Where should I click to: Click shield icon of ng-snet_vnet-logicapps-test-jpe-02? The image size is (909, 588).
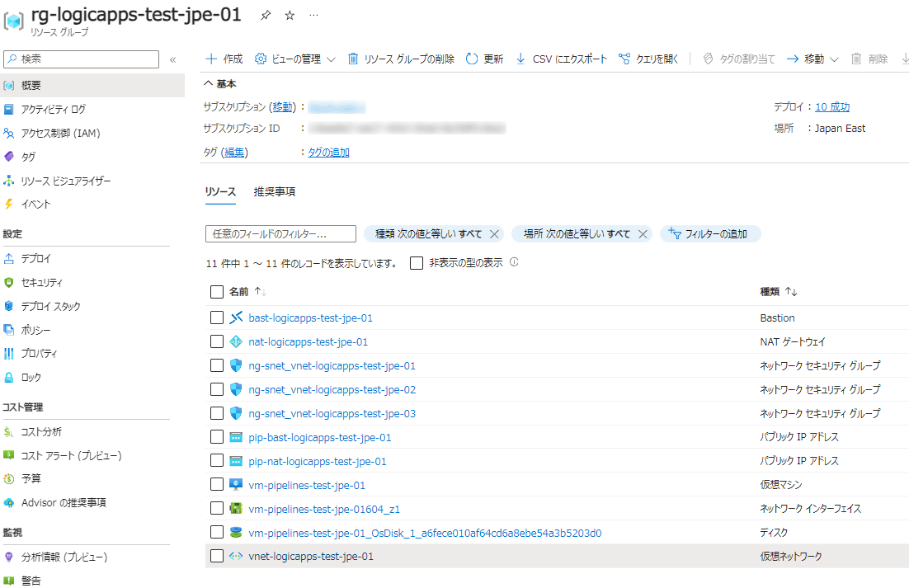click(236, 389)
